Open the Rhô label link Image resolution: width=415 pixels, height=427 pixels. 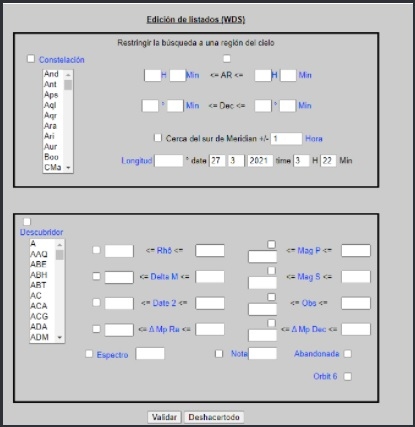coord(164,250)
